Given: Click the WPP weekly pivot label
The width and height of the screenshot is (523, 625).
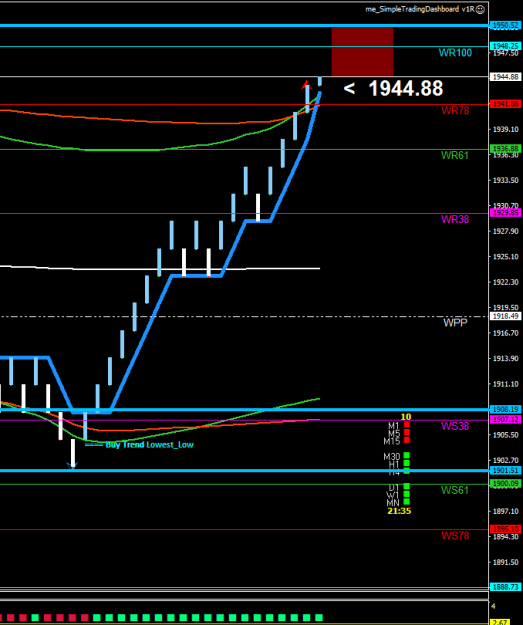Looking at the screenshot, I should click(455, 322).
